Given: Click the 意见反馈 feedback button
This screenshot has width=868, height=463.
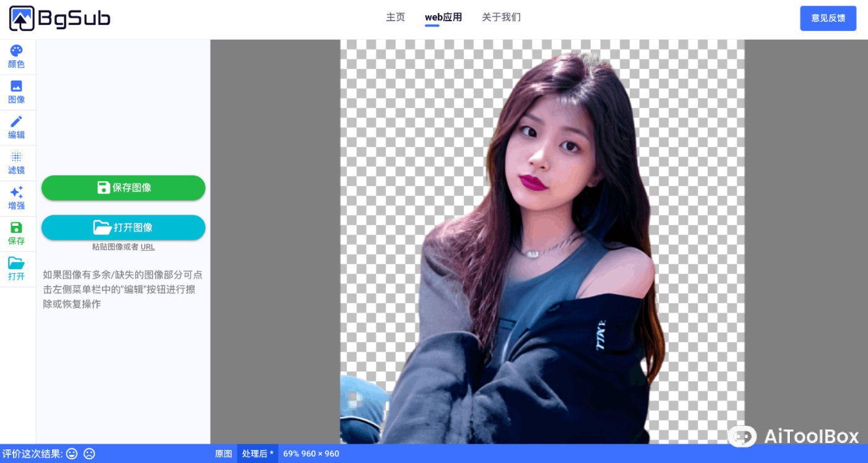Looking at the screenshot, I should pyautogui.click(x=828, y=19).
